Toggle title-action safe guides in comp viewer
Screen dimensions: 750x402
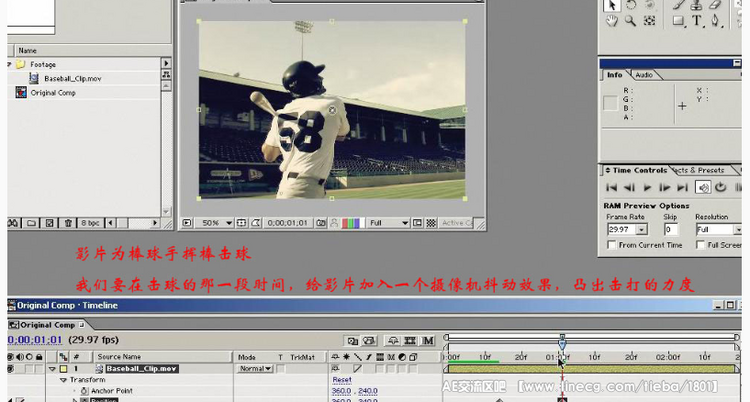(242, 223)
